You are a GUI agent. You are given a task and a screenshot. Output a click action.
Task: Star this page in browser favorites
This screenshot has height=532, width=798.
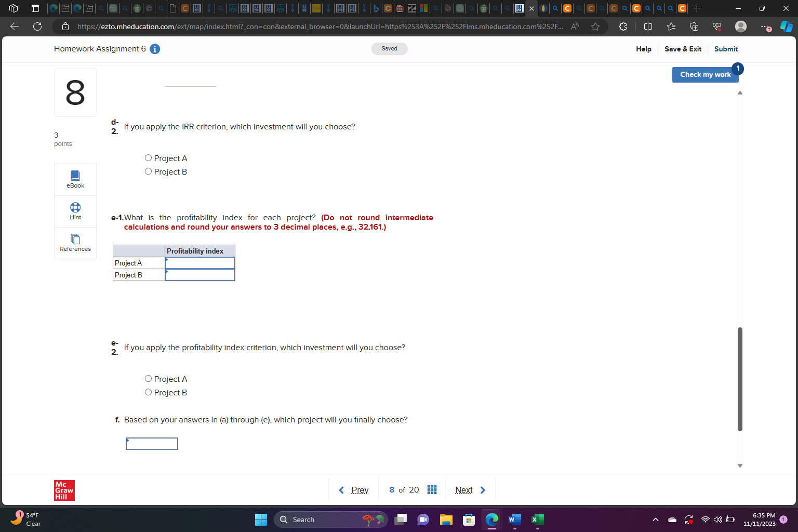595,26
